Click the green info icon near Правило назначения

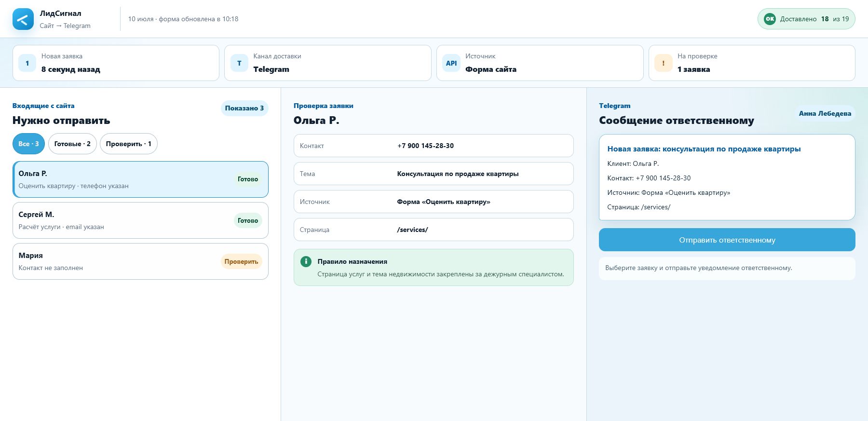pyautogui.click(x=306, y=261)
